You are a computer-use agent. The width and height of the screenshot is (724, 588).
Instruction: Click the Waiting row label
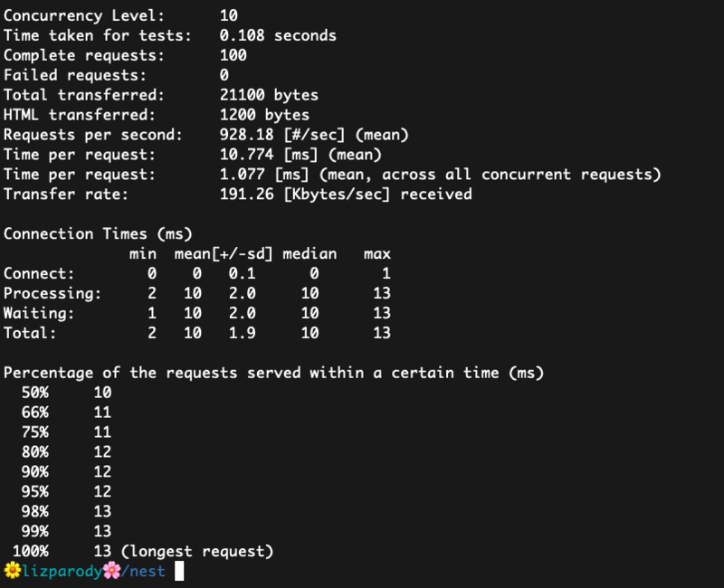tap(39, 313)
